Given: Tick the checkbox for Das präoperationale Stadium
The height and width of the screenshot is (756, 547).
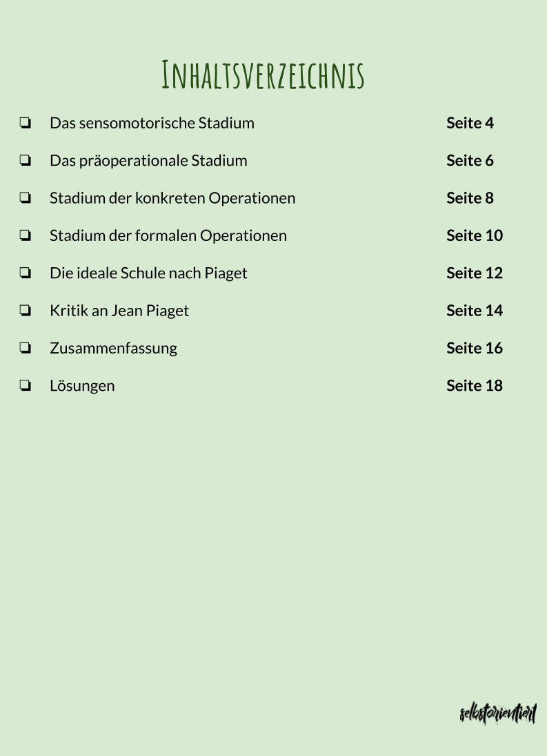Looking at the screenshot, I should tap(26, 161).
